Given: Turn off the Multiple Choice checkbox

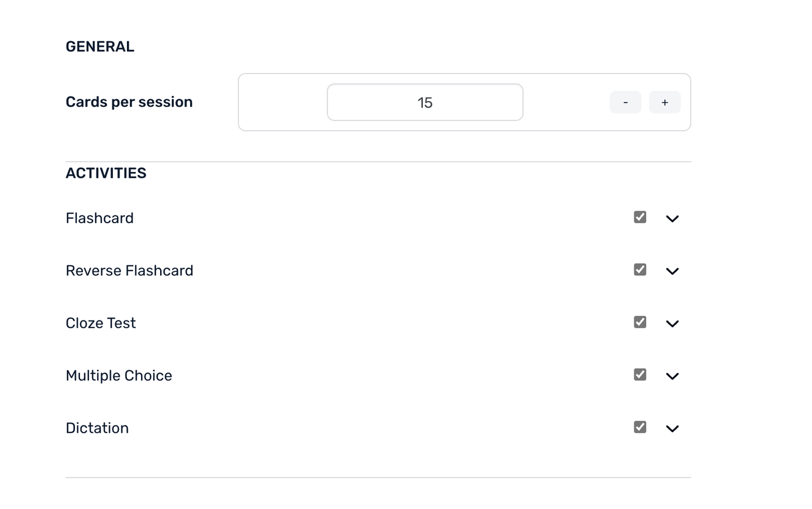Looking at the screenshot, I should click(639, 375).
